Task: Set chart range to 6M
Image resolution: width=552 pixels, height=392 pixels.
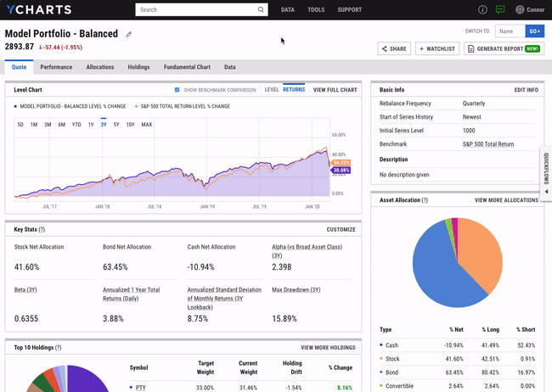Action: pyautogui.click(x=62, y=124)
